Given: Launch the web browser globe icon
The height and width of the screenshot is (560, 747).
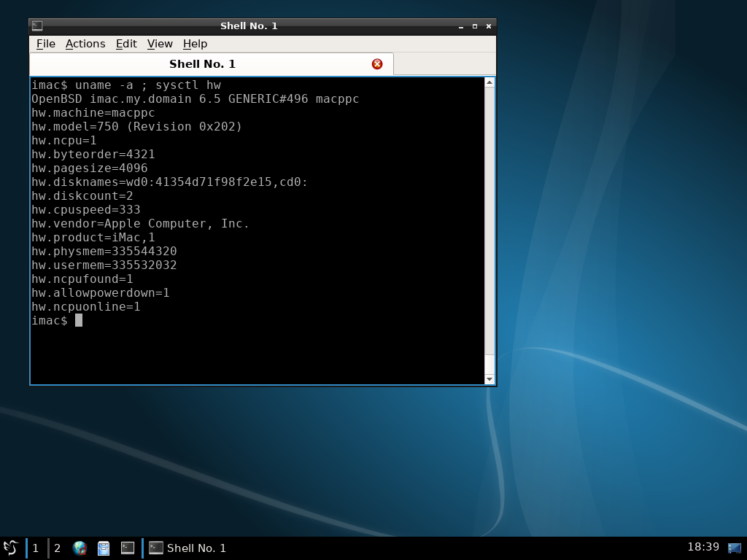Looking at the screenshot, I should coord(80,548).
